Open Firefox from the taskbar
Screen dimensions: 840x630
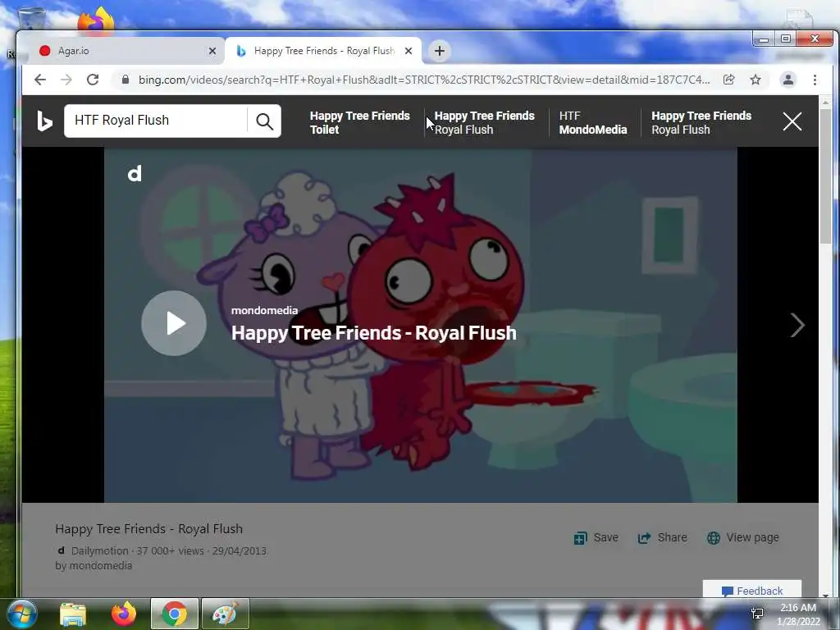(x=124, y=614)
